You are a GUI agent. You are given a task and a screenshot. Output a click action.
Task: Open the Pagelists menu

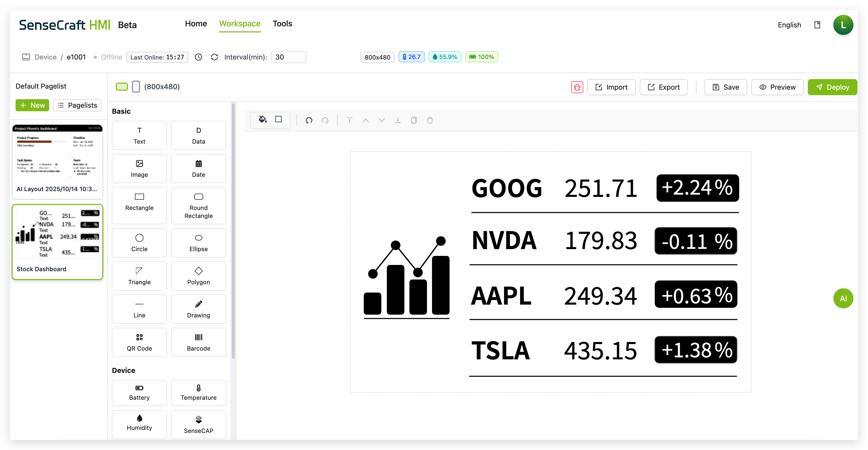point(77,105)
